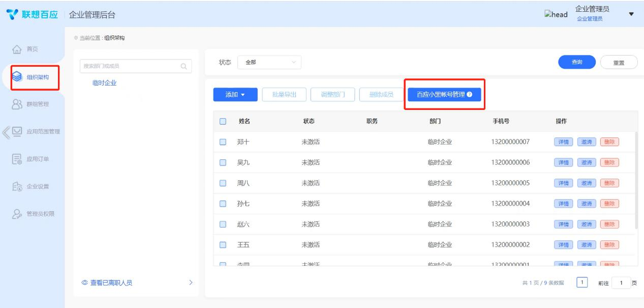Viewport: 644px width, 308px height.
Task: Click the 搜索部门或成员 search field
Action: coord(136,66)
